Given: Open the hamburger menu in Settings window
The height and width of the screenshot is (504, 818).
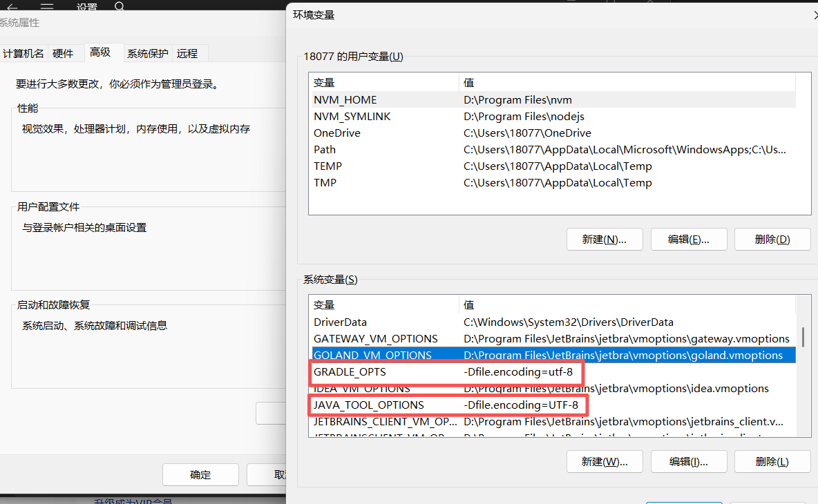Looking at the screenshot, I should pos(47,6).
